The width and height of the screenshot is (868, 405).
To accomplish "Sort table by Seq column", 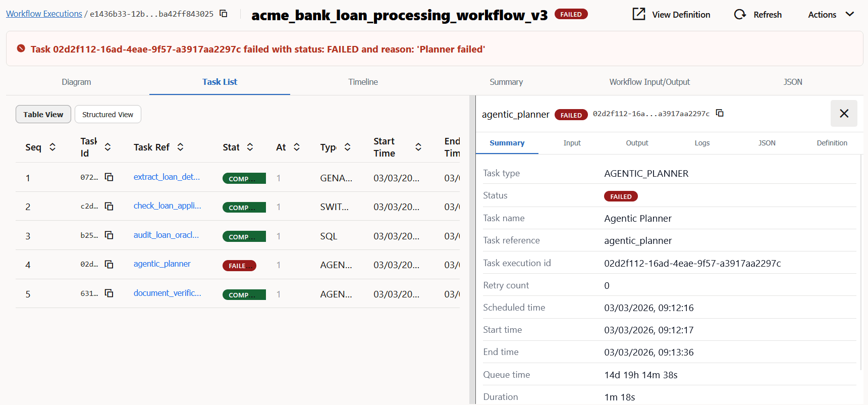I will (52, 147).
